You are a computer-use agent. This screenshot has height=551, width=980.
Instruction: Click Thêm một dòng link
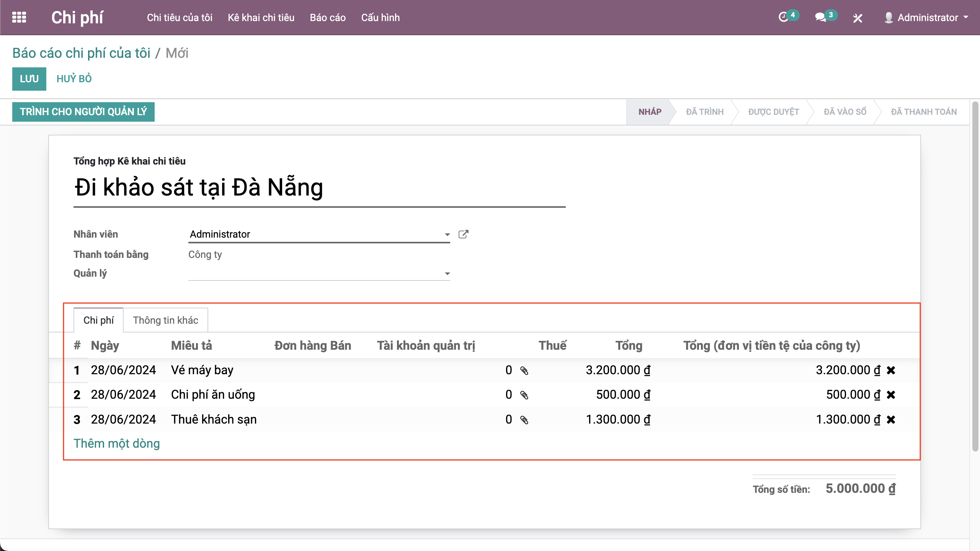[117, 443]
